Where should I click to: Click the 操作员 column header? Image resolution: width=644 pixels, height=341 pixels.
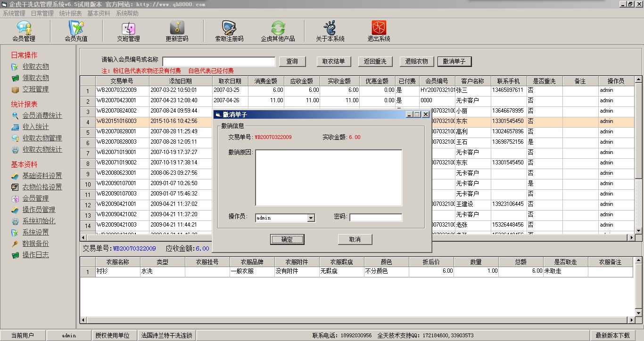coord(616,81)
